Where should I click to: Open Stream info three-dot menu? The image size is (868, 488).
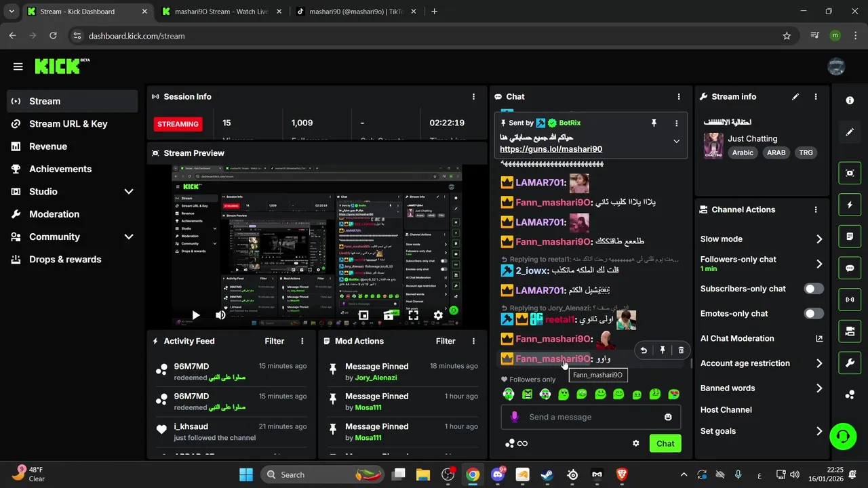tap(816, 96)
